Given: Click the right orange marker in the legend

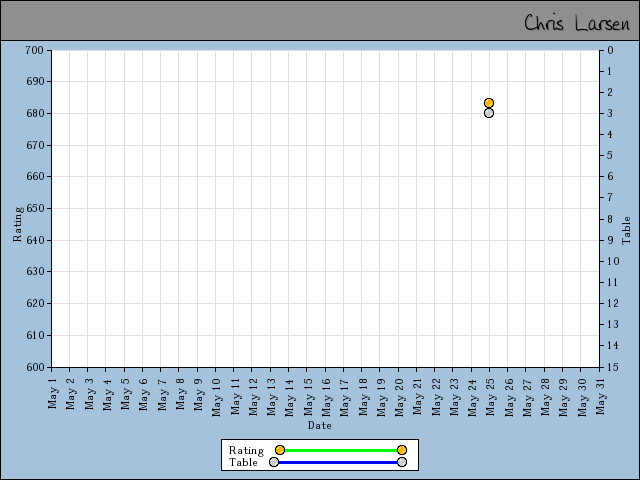Looking at the screenshot, I should click(x=401, y=450).
